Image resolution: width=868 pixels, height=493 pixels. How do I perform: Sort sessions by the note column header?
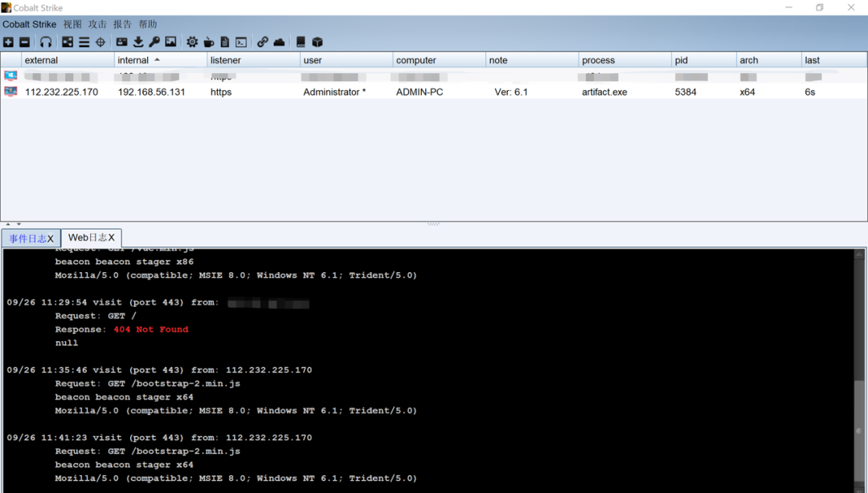(533, 60)
